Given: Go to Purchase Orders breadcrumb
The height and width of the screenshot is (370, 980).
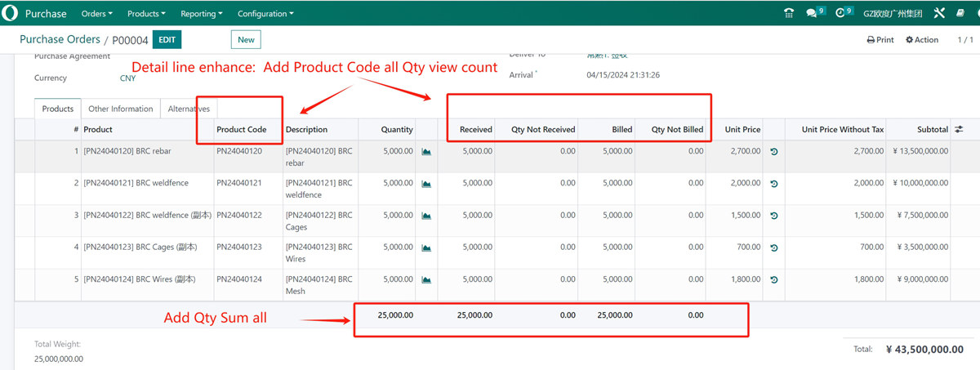Looking at the screenshot, I should (x=60, y=39).
